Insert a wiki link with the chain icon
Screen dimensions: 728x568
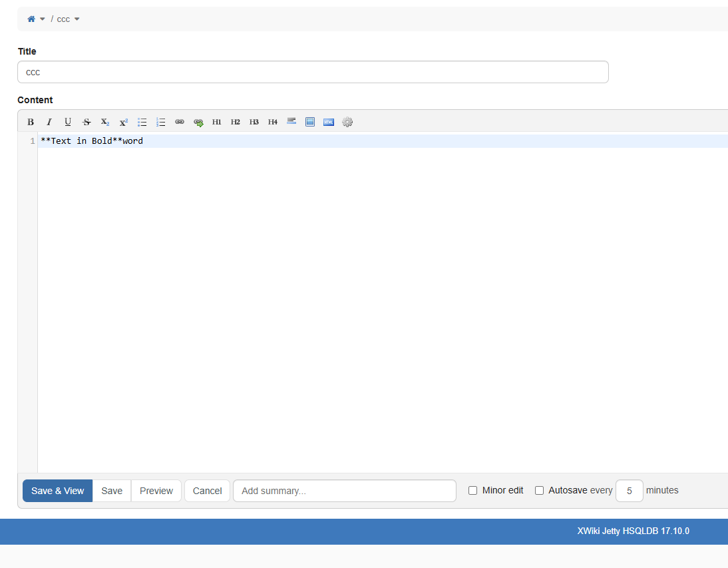[x=180, y=122]
